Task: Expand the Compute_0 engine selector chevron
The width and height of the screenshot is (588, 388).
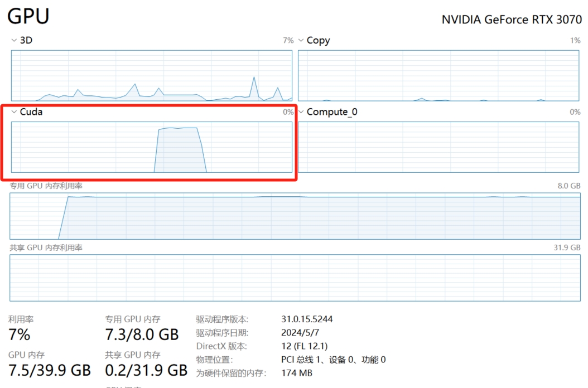Action: pos(301,112)
